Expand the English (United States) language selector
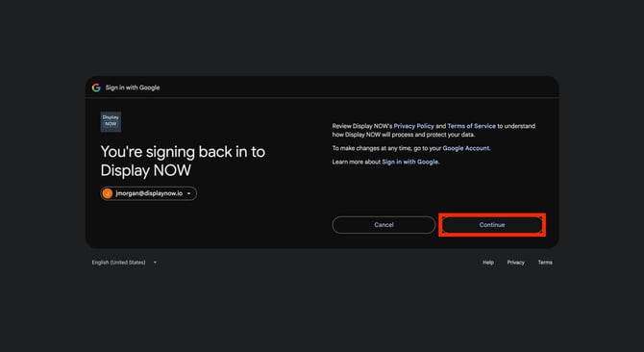The height and width of the screenshot is (352, 644). [124, 263]
